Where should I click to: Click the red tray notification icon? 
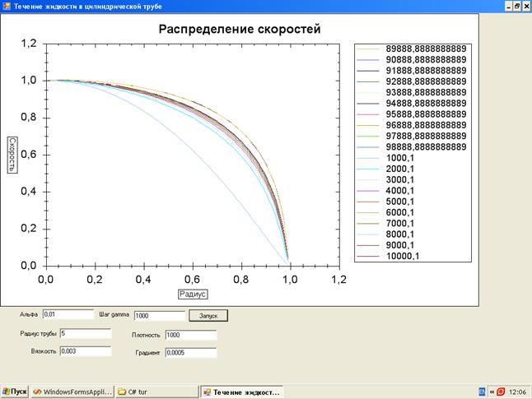[x=501, y=392]
